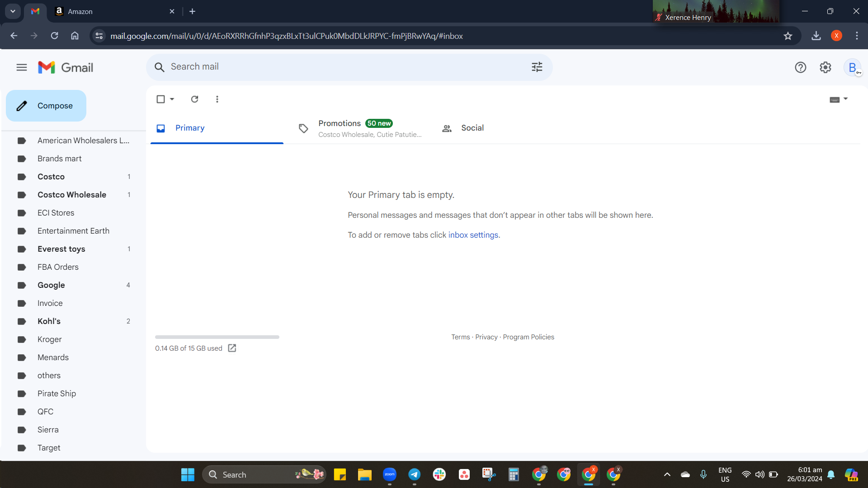Viewport: 868px width, 488px height.
Task: Click the Chrome address bar URL
Action: 287,36
